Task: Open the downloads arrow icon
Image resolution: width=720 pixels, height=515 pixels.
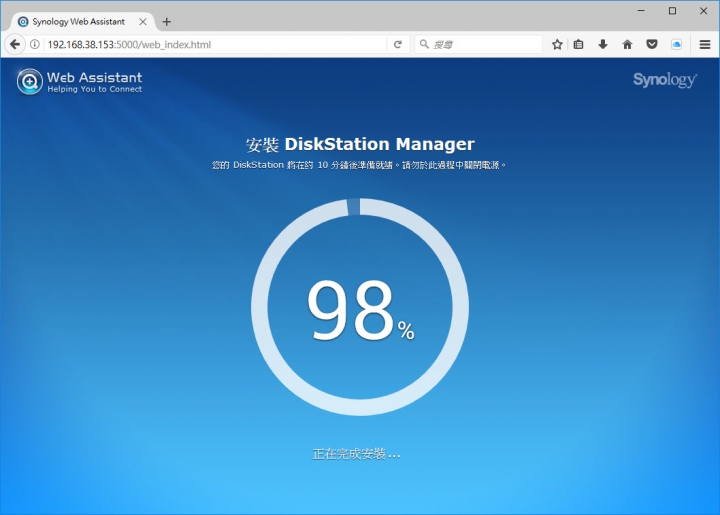Action: point(603,45)
